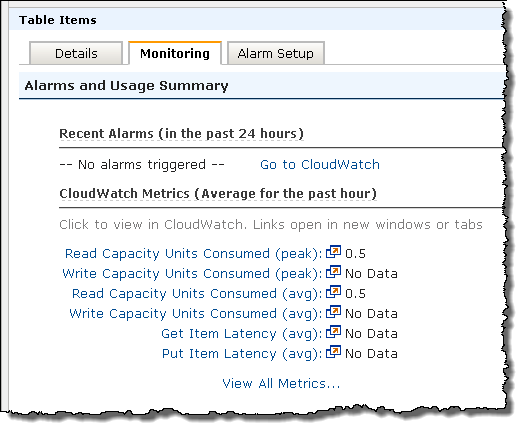Switch to the Details tab

[x=76, y=53]
